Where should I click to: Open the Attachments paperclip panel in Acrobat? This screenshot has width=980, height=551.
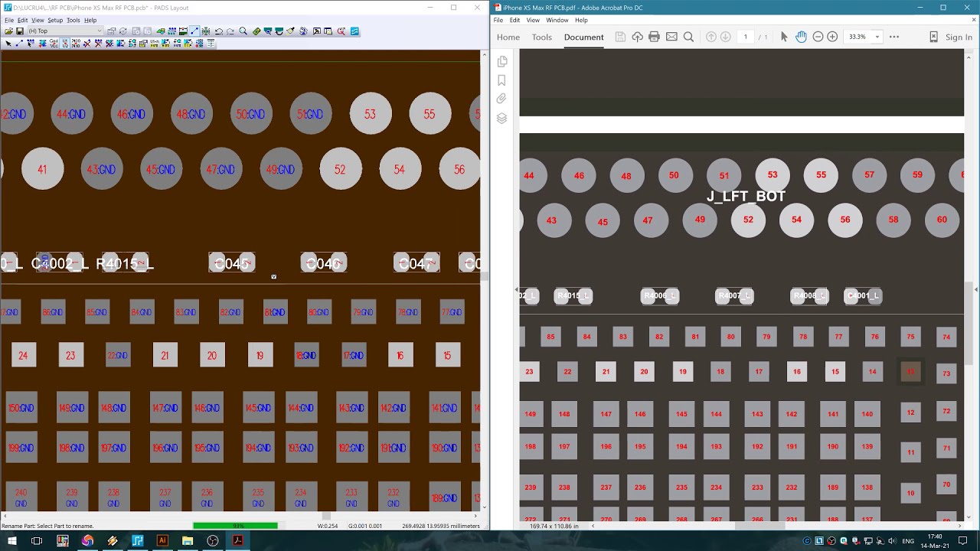click(x=501, y=99)
